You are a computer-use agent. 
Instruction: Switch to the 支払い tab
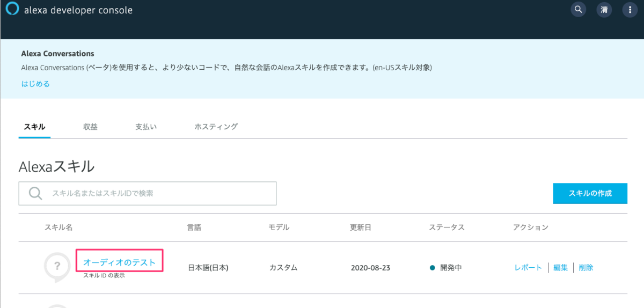tap(146, 127)
